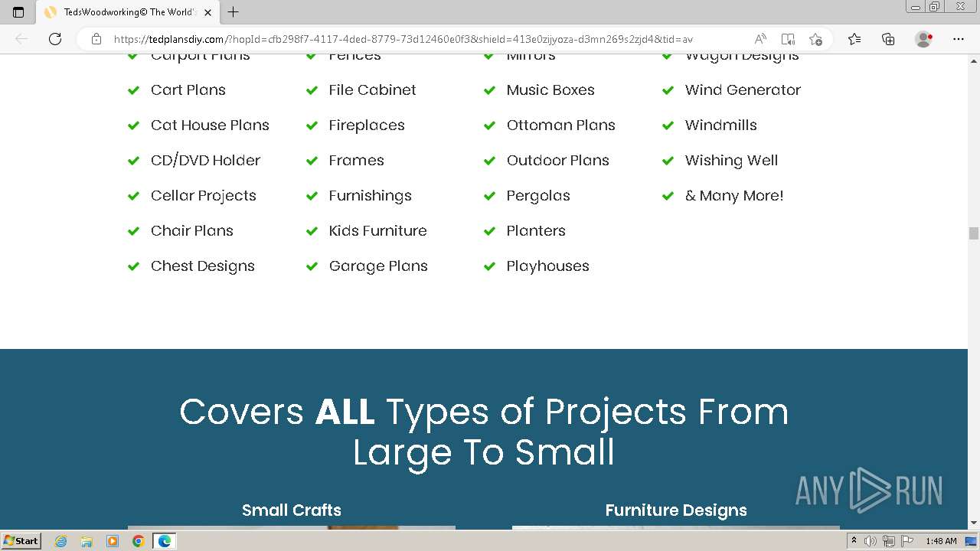The width and height of the screenshot is (980, 551).
Task: Click the 'Pergolas' list item
Action: click(538, 195)
